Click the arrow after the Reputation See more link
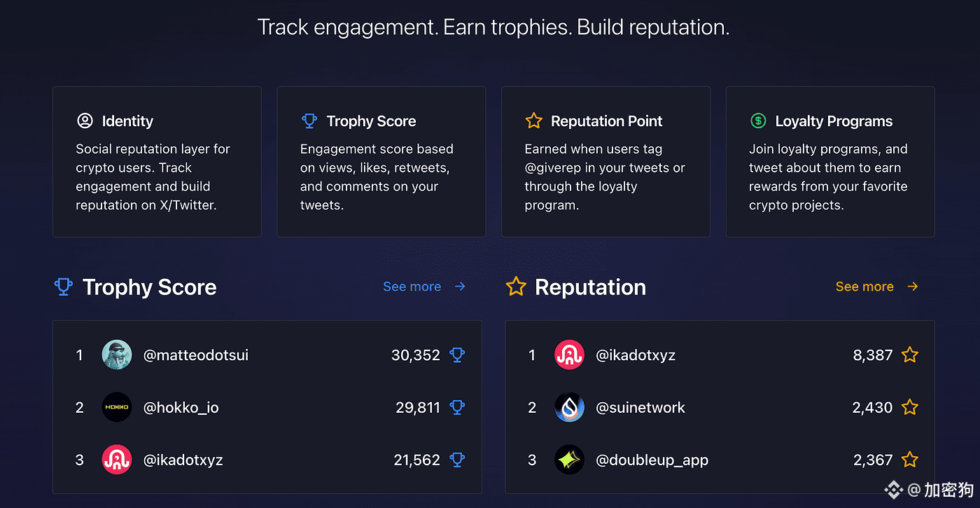This screenshot has width=980, height=508. pyautogui.click(x=912, y=287)
